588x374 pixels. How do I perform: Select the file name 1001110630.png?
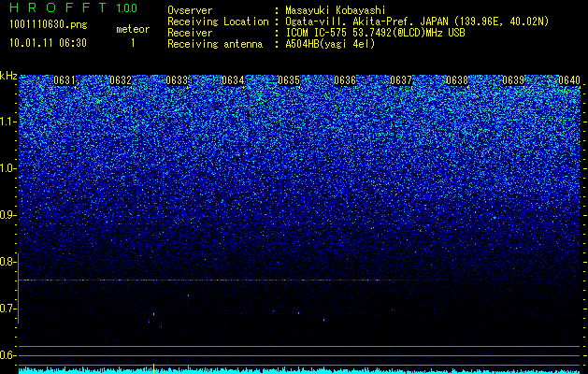click(x=49, y=25)
